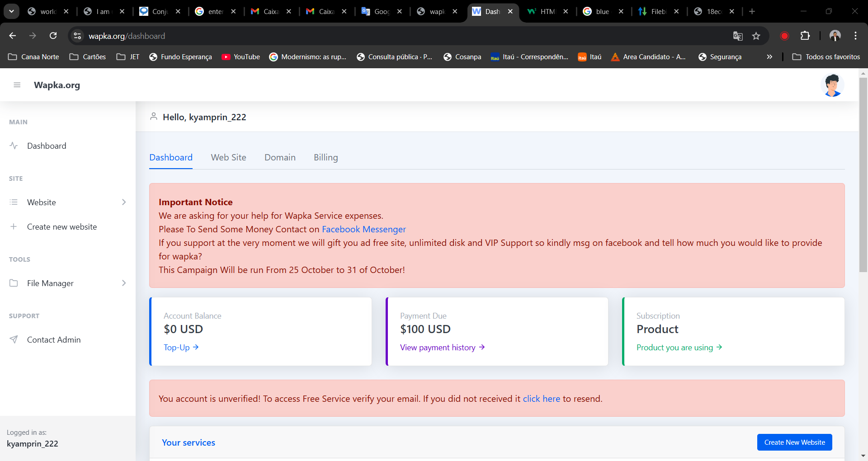Image resolution: width=868 pixels, height=461 pixels.
Task: Open Chrome's three-dot menu
Action: point(855,36)
